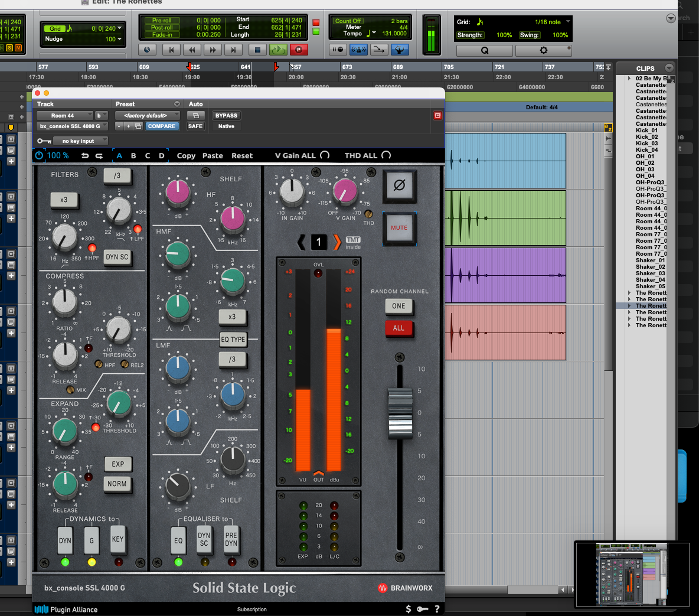This screenshot has height=616, width=699.
Task: Toggle the EQ TYPE button
Action: 233,339
